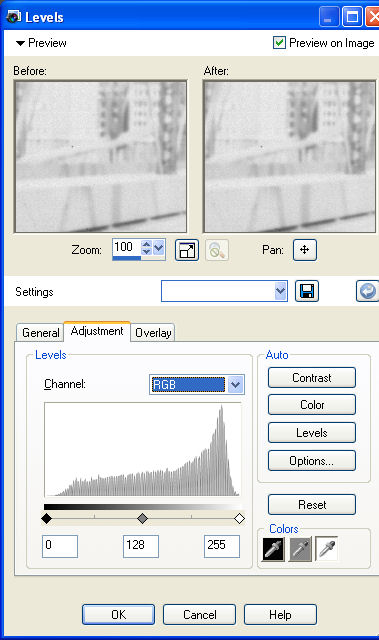
Task: Open the Settings presets dropdown
Action: (280, 291)
